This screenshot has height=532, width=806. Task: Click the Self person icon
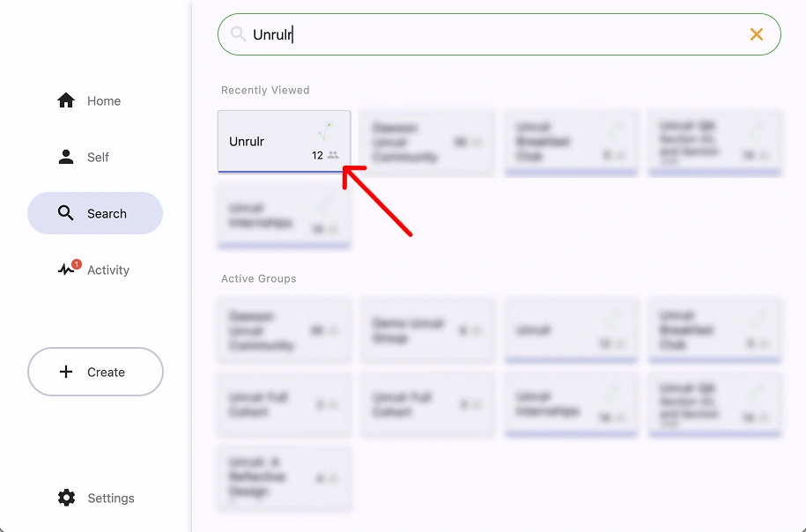tap(66, 157)
